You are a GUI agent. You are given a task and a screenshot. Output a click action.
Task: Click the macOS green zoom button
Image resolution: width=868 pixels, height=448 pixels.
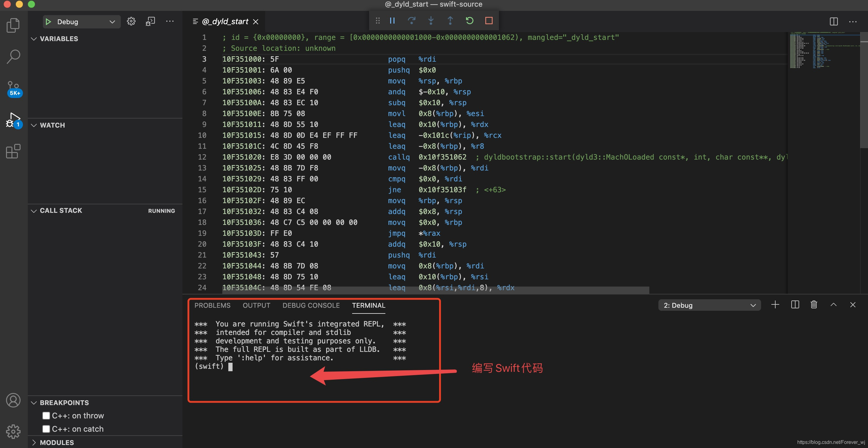click(x=31, y=4)
